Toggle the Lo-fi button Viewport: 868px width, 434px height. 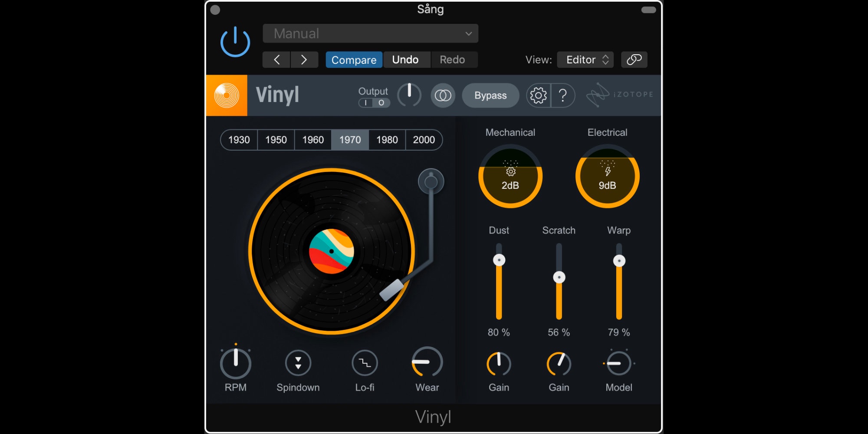(x=365, y=363)
